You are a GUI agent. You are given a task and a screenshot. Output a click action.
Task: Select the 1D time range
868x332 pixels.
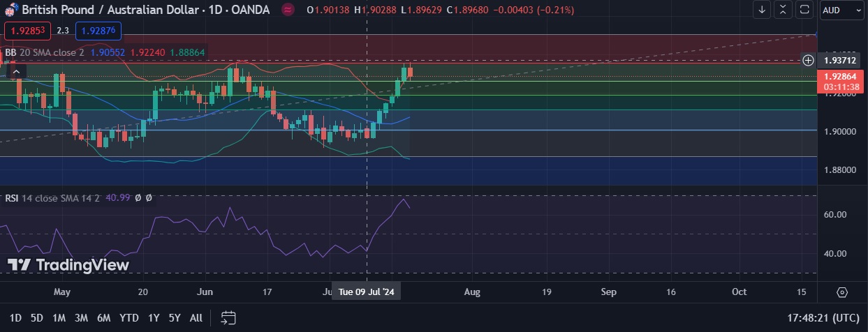[x=15, y=318]
